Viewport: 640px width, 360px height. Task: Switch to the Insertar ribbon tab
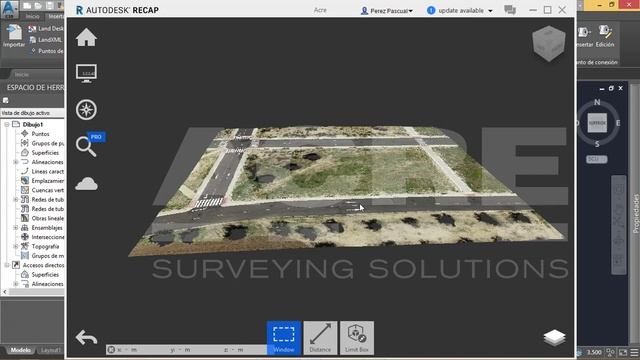[x=55, y=16]
